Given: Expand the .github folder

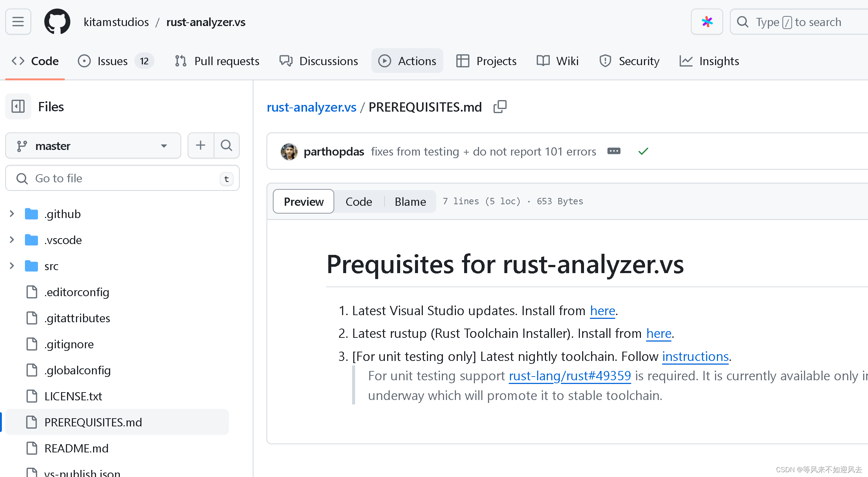Looking at the screenshot, I should pos(12,214).
